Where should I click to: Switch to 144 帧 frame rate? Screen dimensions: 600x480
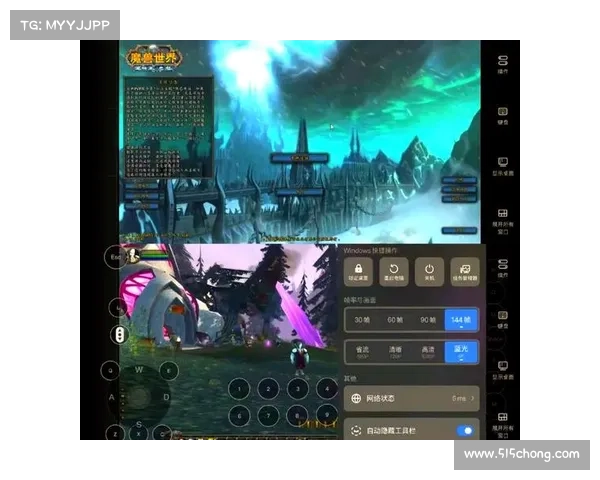(462, 320)
